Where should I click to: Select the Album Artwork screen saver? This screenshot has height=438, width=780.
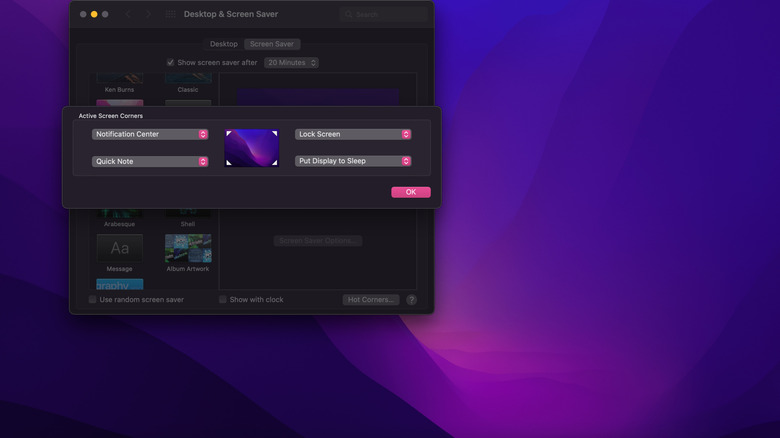188,248
